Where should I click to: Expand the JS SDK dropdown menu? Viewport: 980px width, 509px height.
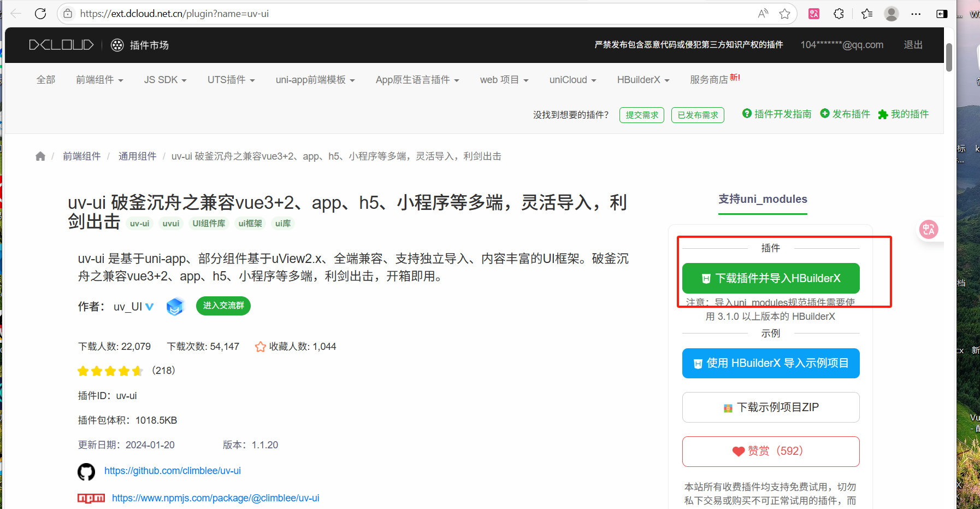166,80
